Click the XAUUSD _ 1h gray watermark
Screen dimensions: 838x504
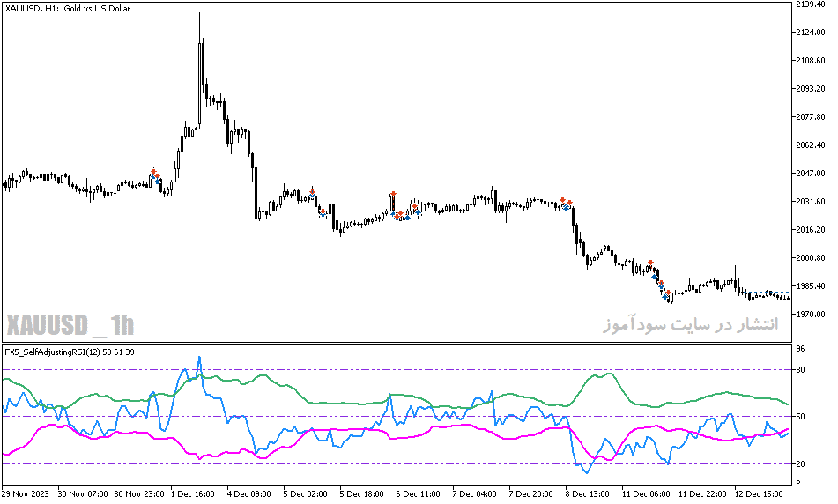70,325
